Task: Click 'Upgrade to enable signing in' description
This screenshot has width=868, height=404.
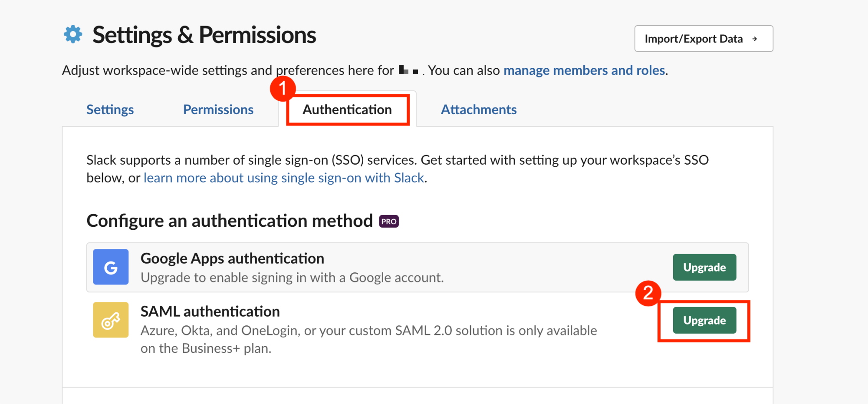Action: point(292,278)
